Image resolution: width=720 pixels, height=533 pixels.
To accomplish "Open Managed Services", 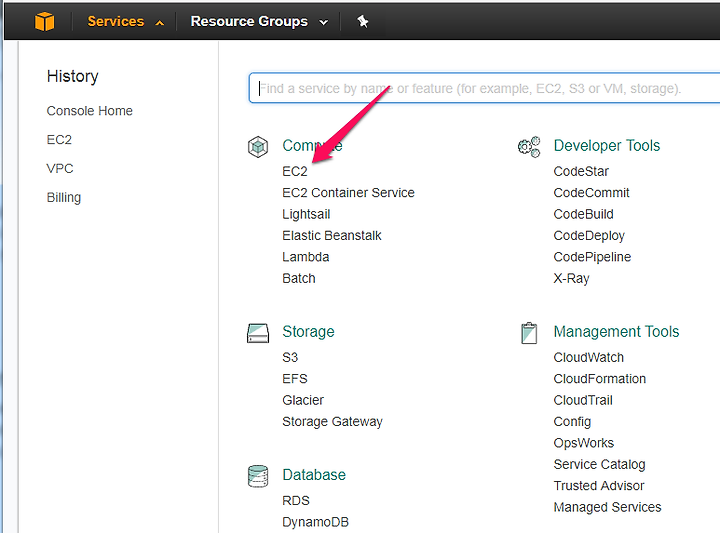I will coord(608,507).
